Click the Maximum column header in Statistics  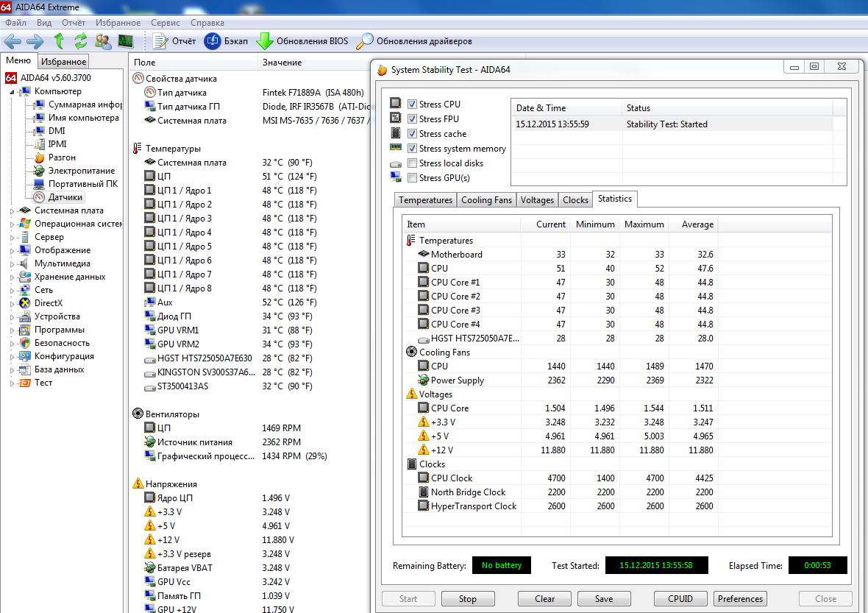644,224
